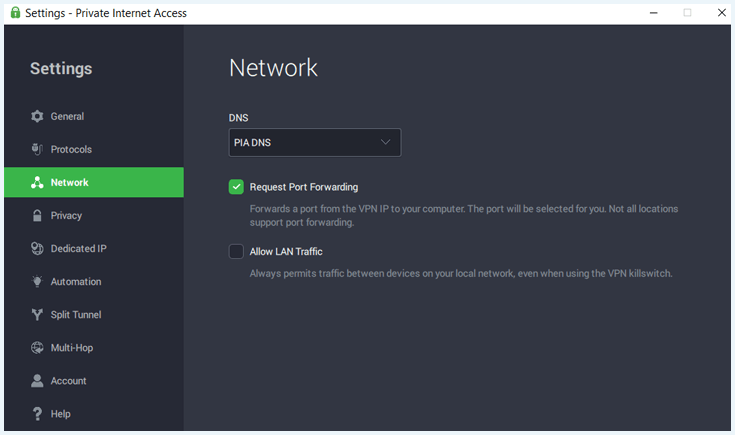Click the LAN traffic description text
Screen dimensions: 735x435
click(x=461, y=273)
